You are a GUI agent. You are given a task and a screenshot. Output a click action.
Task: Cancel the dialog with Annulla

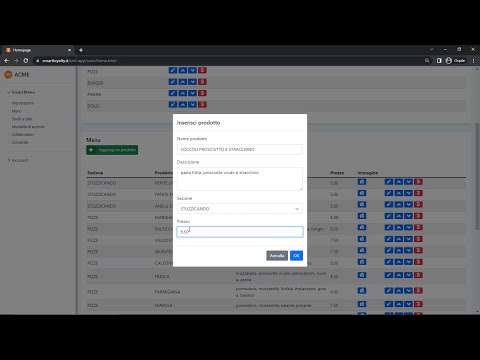pos(277,256)
